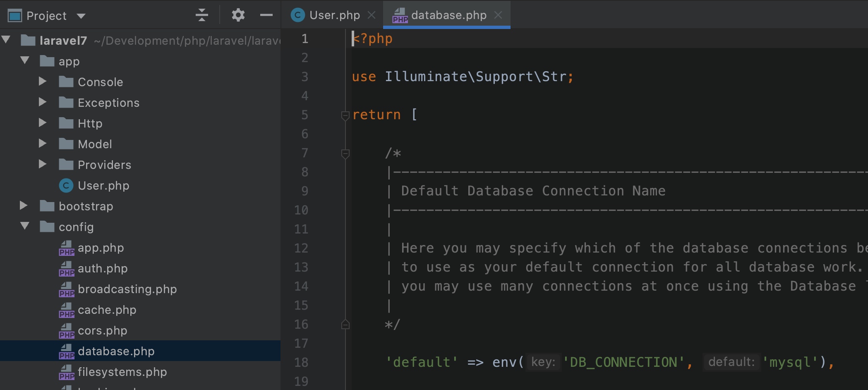Hide the Project panel with the minus icon
The width and height of the screenshot is (868, 390).
[266, 15]
